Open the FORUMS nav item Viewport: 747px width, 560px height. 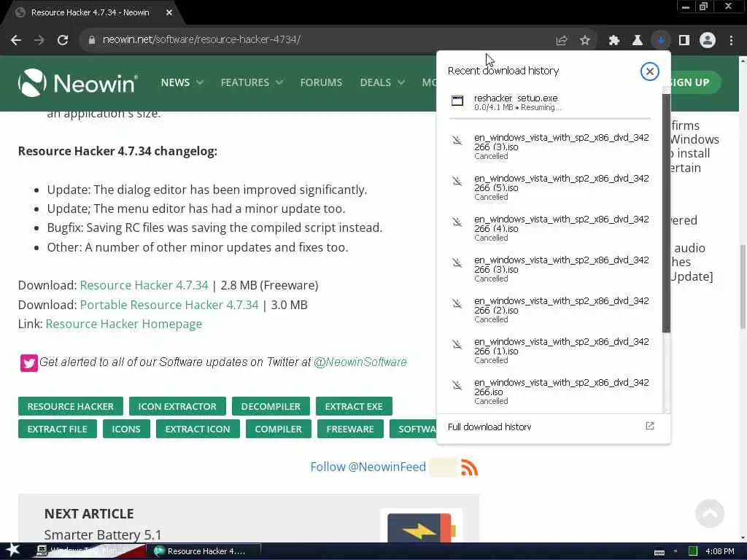[321, 82]
